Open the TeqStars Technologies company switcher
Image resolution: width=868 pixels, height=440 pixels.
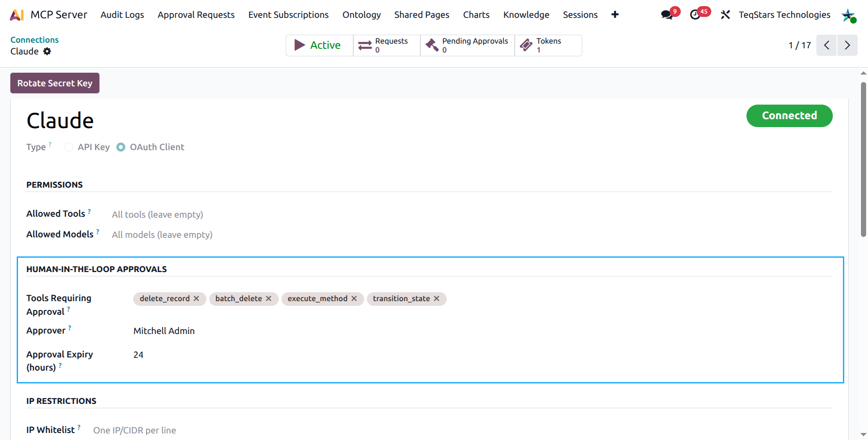click(784, 15)
